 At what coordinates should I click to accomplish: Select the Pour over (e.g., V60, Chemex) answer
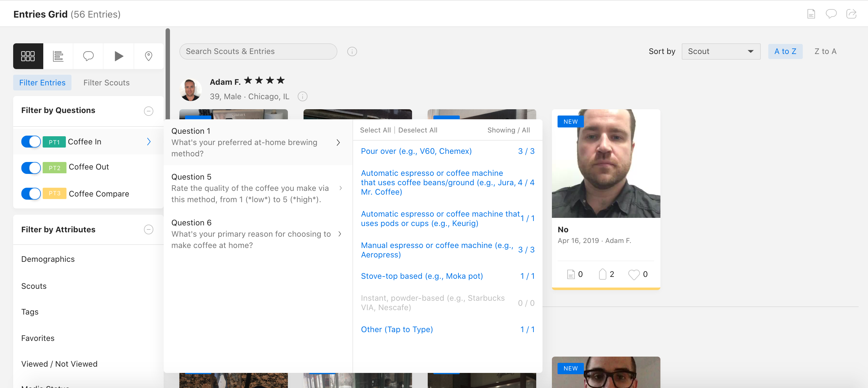coord(447,151)
